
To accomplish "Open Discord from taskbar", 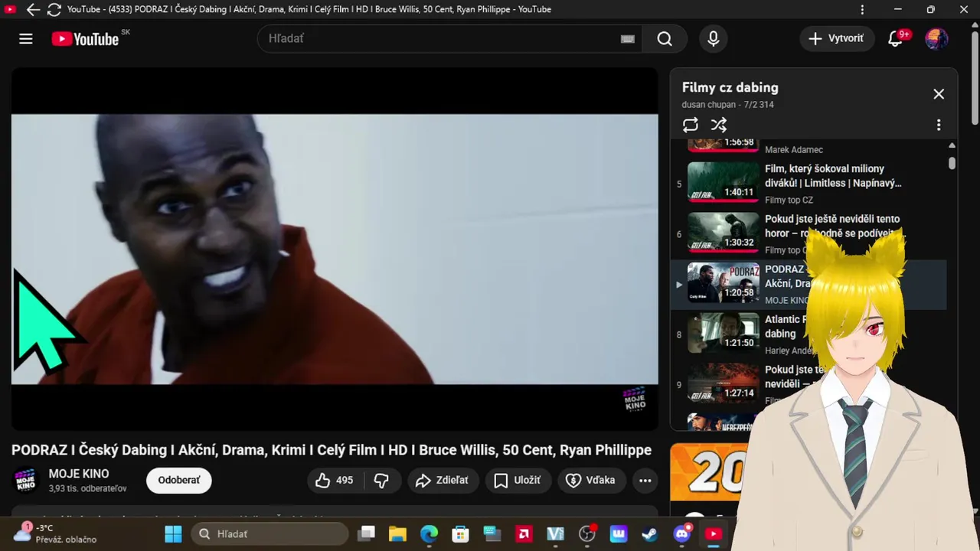I will [681, 533].
